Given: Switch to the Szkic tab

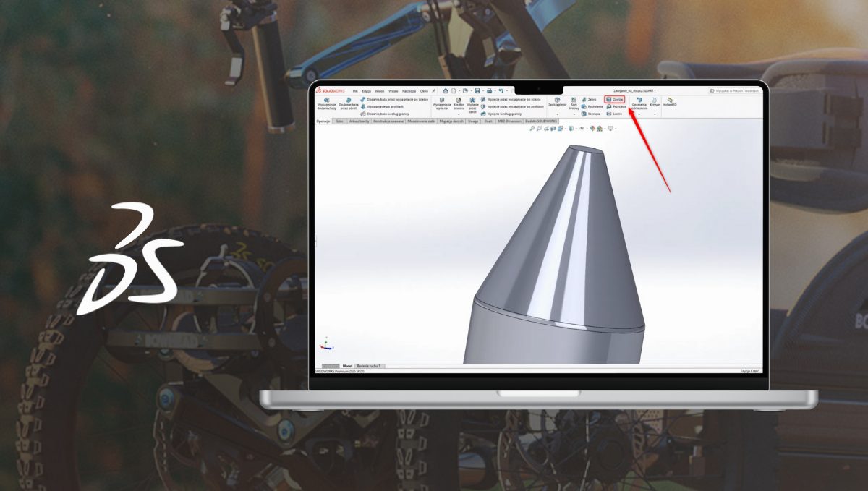Looking at the screenshot, I should (340, 121).
